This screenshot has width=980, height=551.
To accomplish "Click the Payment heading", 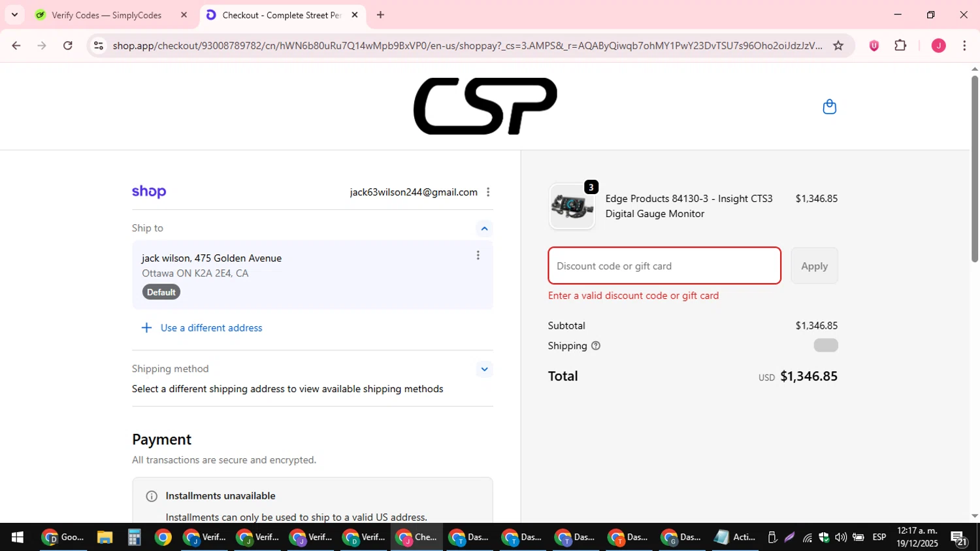I will 161,439.
